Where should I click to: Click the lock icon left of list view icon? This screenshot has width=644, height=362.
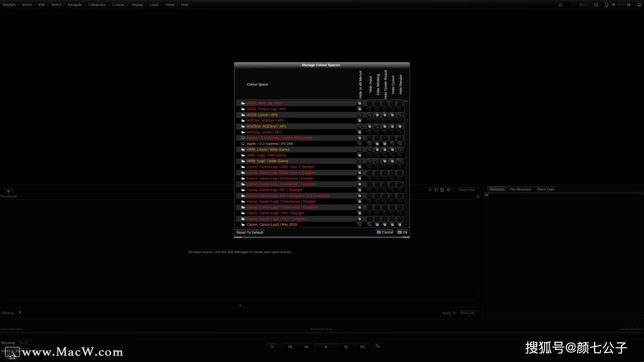pyautogui.click(x=430, y=190)
